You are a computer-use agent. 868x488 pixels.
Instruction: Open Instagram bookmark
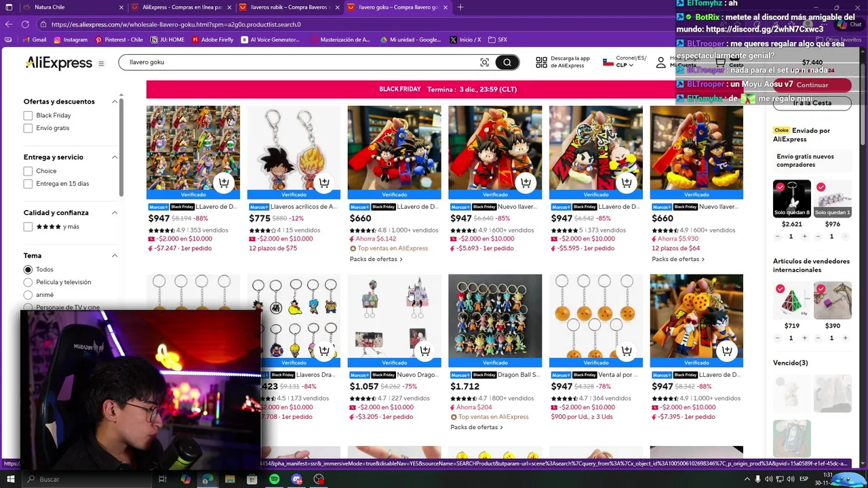point(71,40)
